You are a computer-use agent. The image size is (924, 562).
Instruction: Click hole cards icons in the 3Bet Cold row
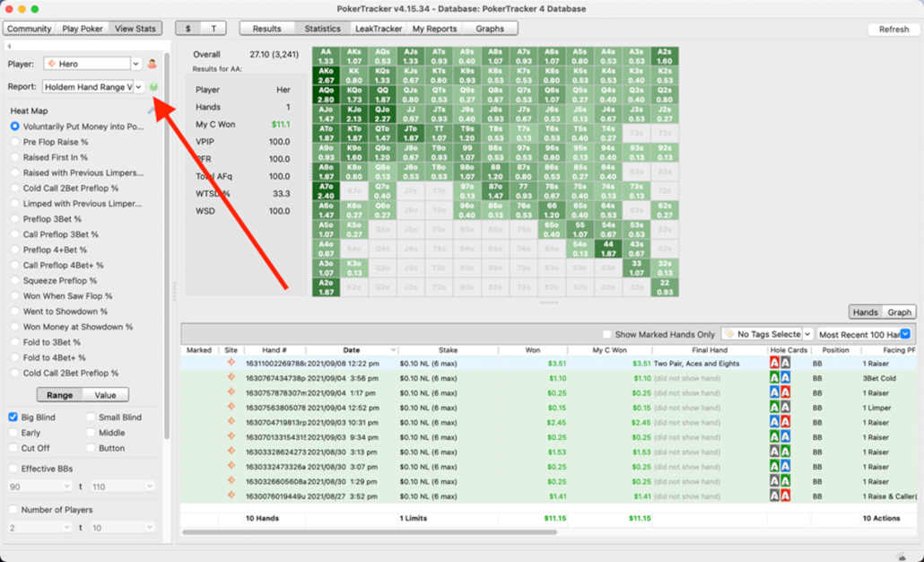[x=780, y=378]
